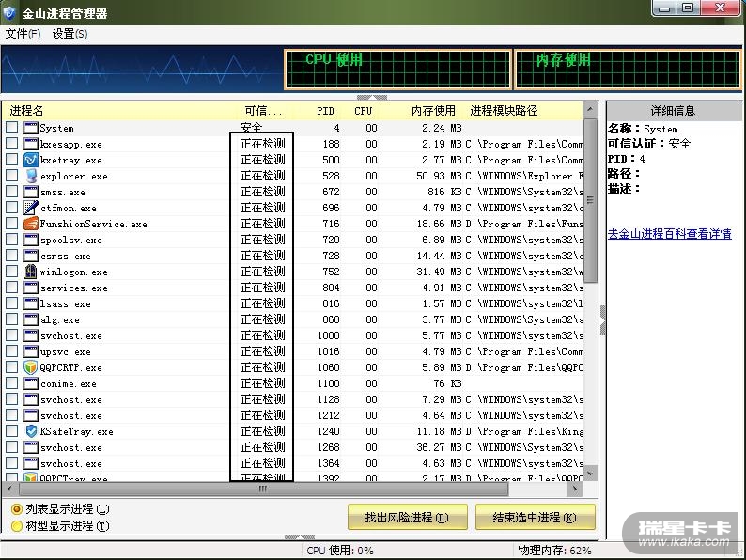
Task: Click the title bar shield icon
Action: (x=10, y=13)
